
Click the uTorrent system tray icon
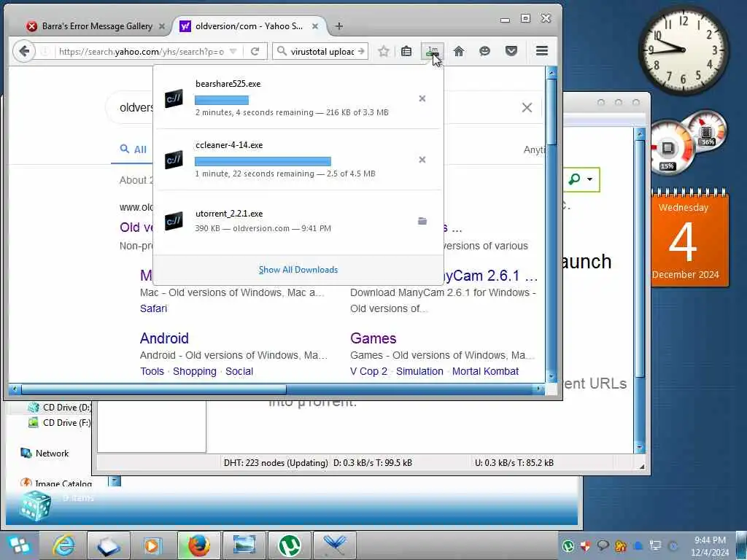pos(568,546)
